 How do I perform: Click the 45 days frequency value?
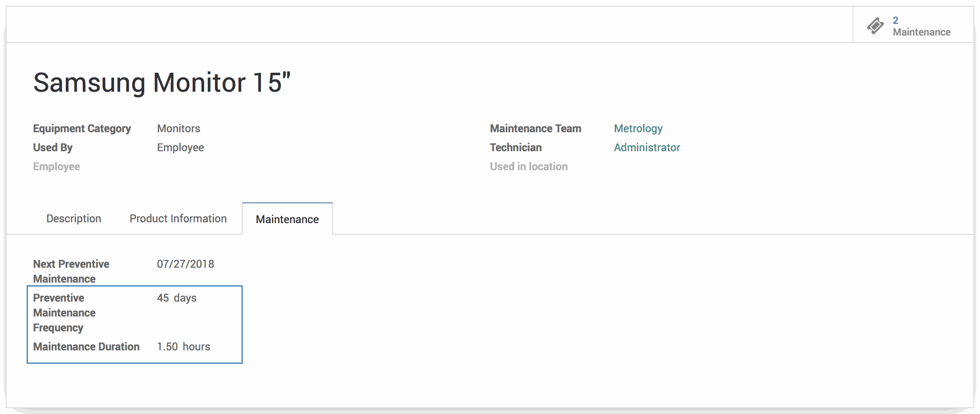(x=177, y=298)
